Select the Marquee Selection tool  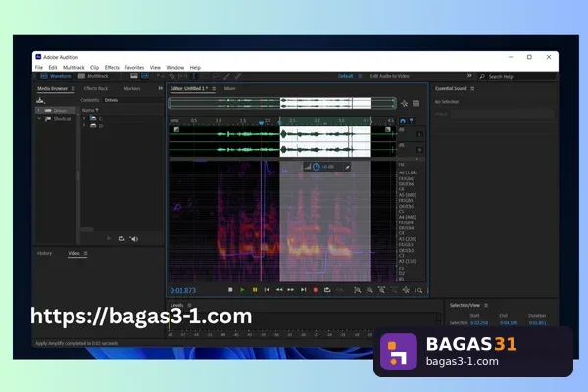coord(205,76)
